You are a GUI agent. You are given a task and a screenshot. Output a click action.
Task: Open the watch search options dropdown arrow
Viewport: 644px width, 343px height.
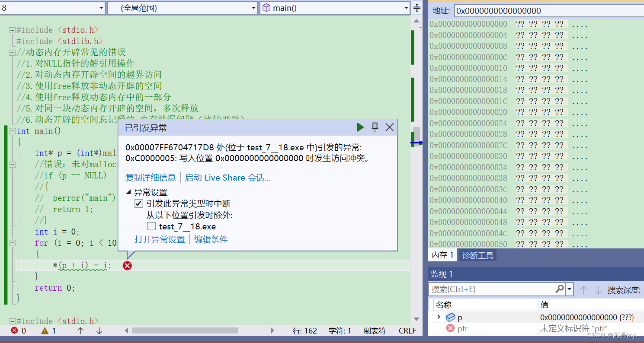pyautogui.click(x=570, y=289)
